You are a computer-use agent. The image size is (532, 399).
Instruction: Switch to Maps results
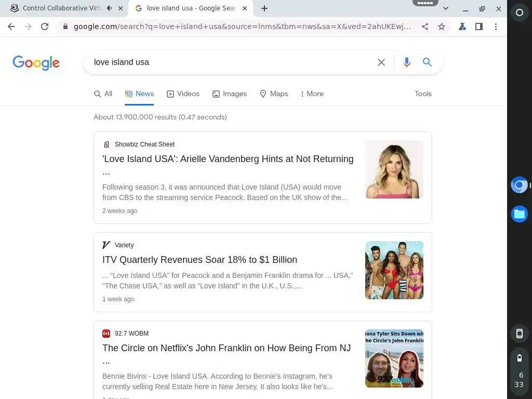[274, 94]
